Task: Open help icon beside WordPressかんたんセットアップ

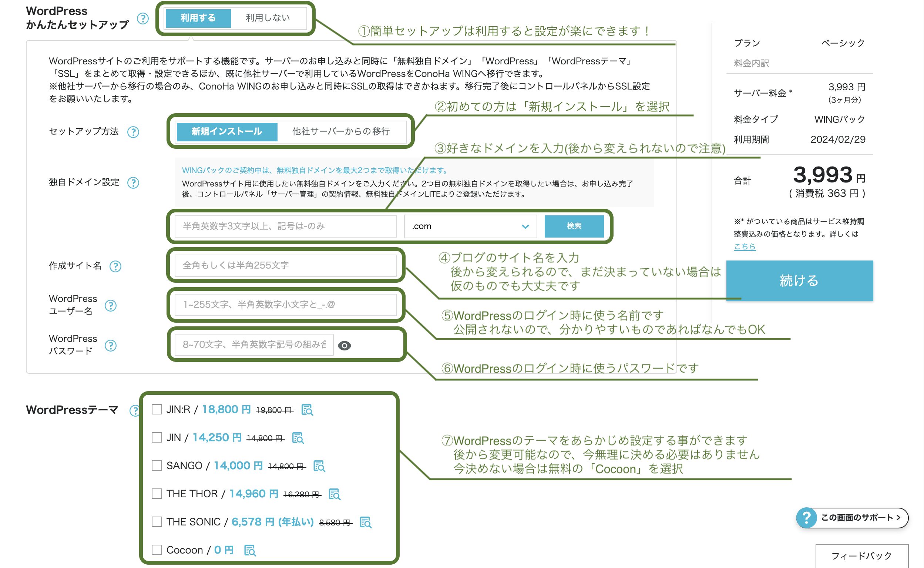Action: 143,19
